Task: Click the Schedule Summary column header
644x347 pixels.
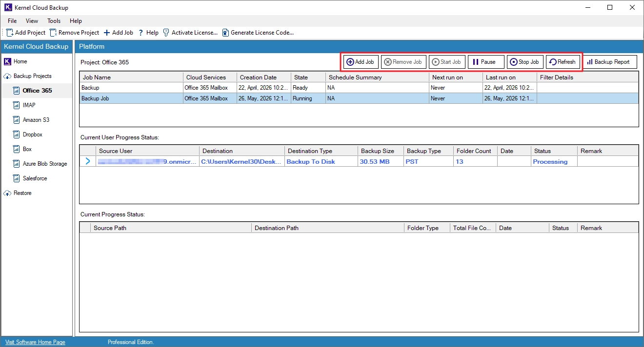Action: click(x=378, y=77)
